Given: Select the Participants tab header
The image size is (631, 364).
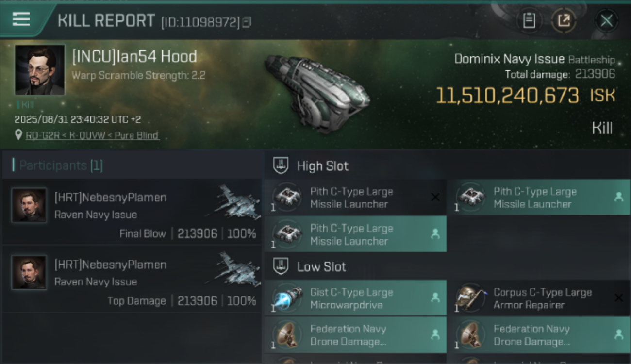Looking at the screenshot, I should click(x=61, y=165).
